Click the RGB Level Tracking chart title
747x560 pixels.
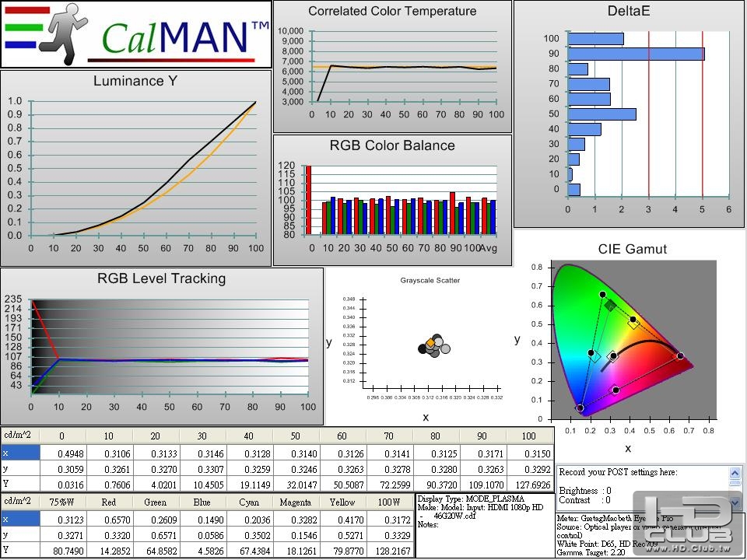pos(162,278)
